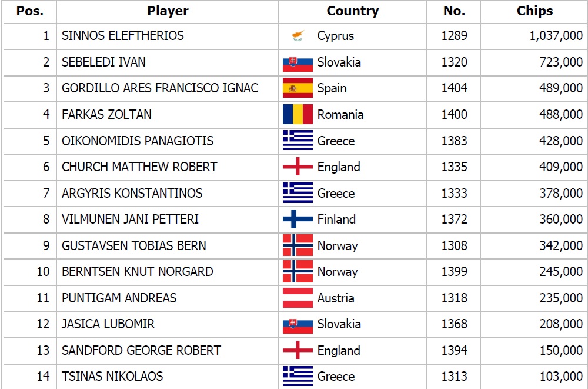Viewport: 588px width, 389px height.
Task: Click the Player column header
Action: click(168, 11)
